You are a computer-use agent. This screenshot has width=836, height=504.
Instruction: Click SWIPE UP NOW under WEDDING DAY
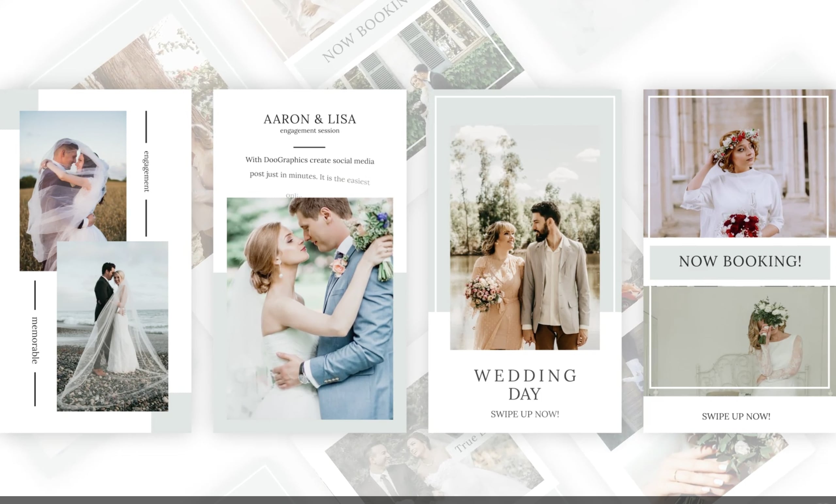[524, 414]
